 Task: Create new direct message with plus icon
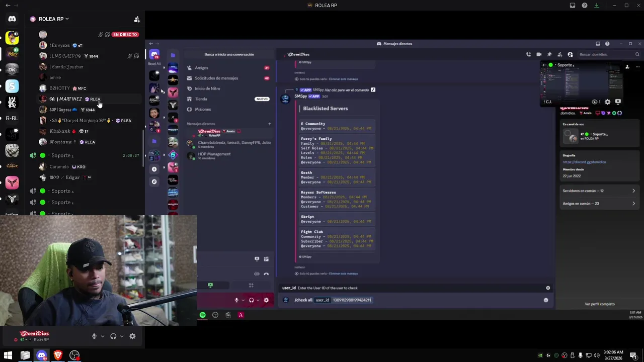click(269, 124)
